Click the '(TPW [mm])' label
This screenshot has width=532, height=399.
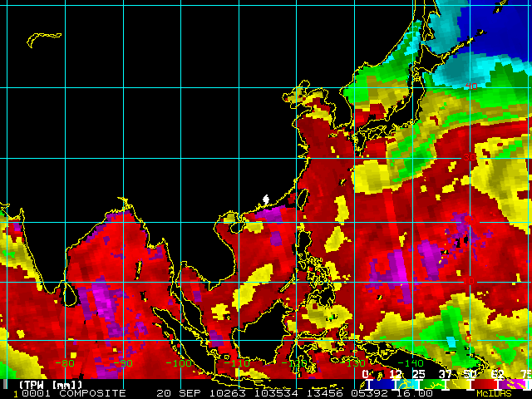pos(51,386)
